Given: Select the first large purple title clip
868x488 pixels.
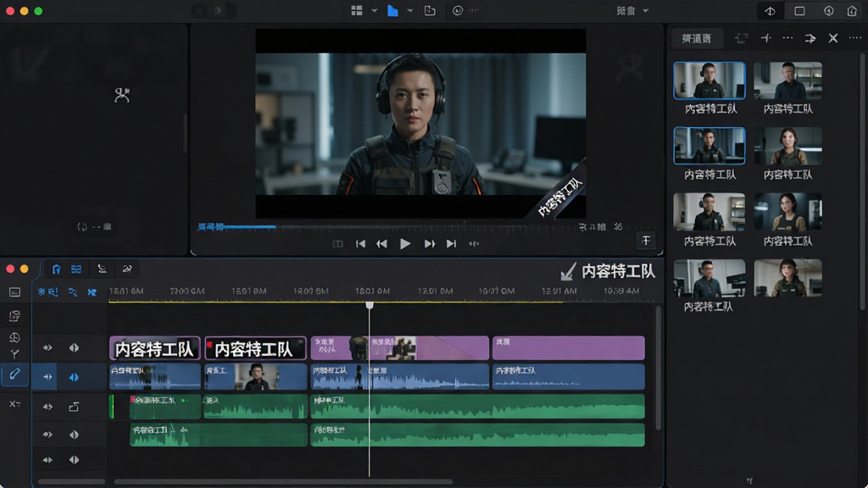Looking at the screenshot, I should point(155,348).
